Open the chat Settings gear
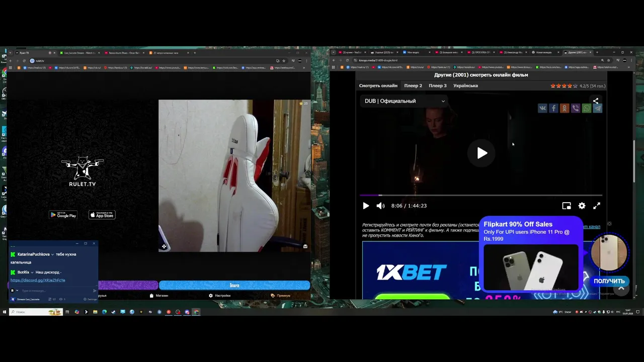This screenshot has width=644, height=362. pyautogui.click(x=91, y=299)
